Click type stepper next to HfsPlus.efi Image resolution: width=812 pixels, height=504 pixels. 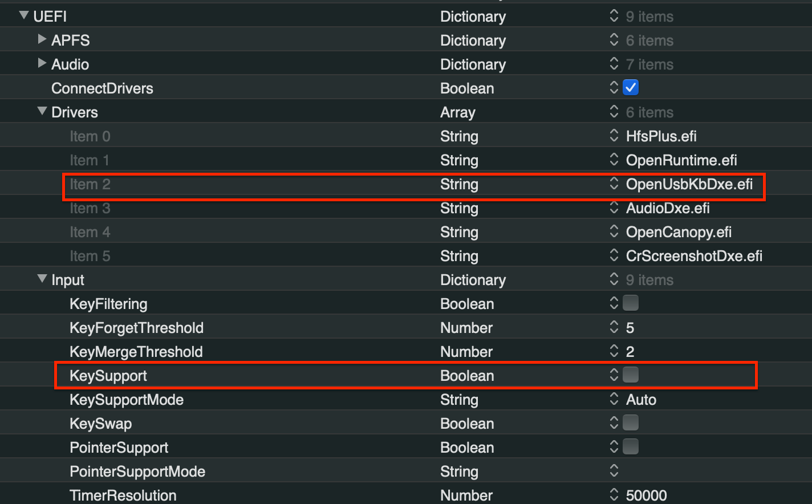[614, 136]
